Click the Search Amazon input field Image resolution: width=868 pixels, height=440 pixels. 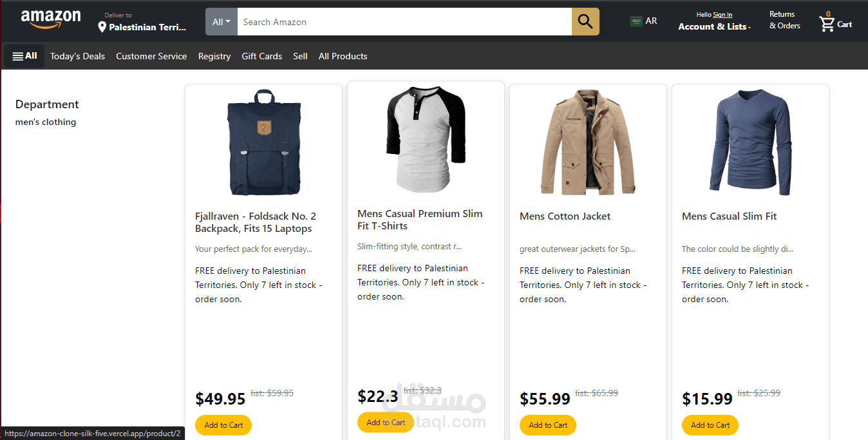point(404,22)
